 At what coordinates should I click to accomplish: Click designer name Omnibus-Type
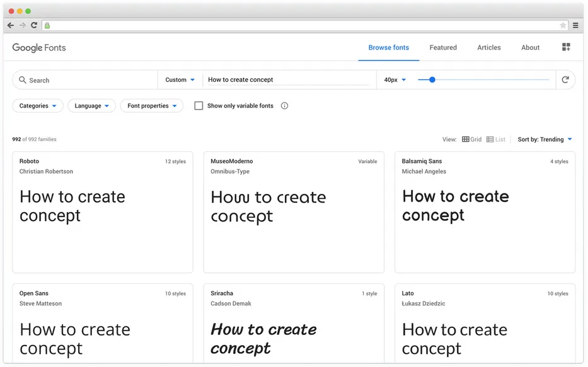230,171
